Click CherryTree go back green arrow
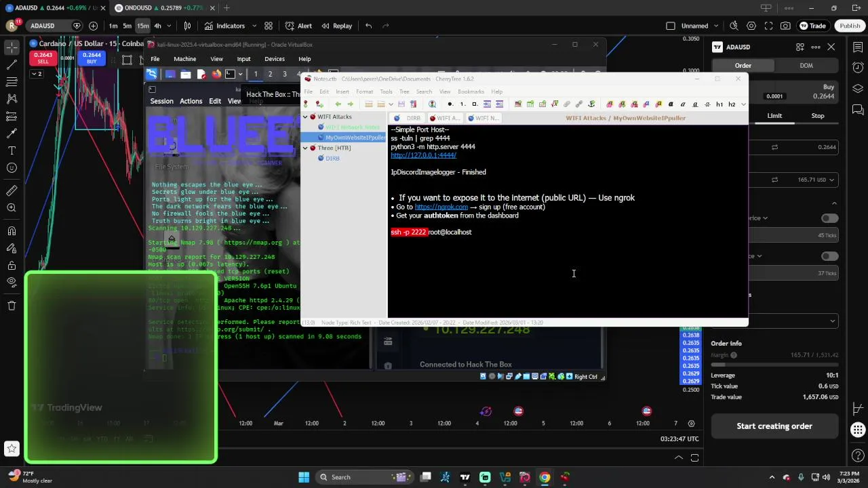This screenshot has height=488, width=868. (338, 104)
